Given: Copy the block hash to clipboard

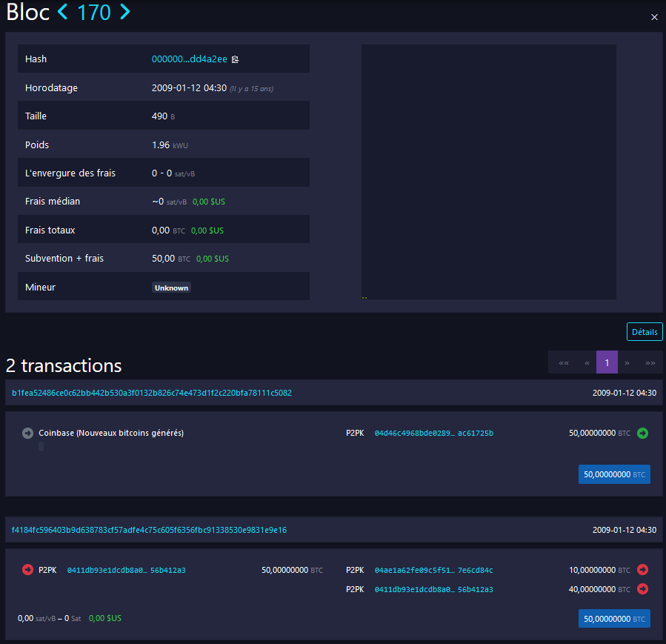Looking at the screenshot, I should pyautogui.click(x=236, y=59).
